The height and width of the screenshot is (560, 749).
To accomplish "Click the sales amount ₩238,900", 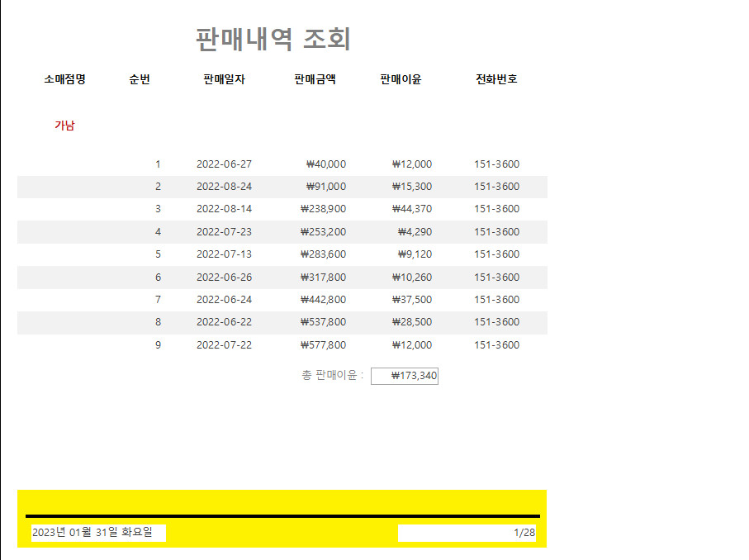I will [323, 209].
